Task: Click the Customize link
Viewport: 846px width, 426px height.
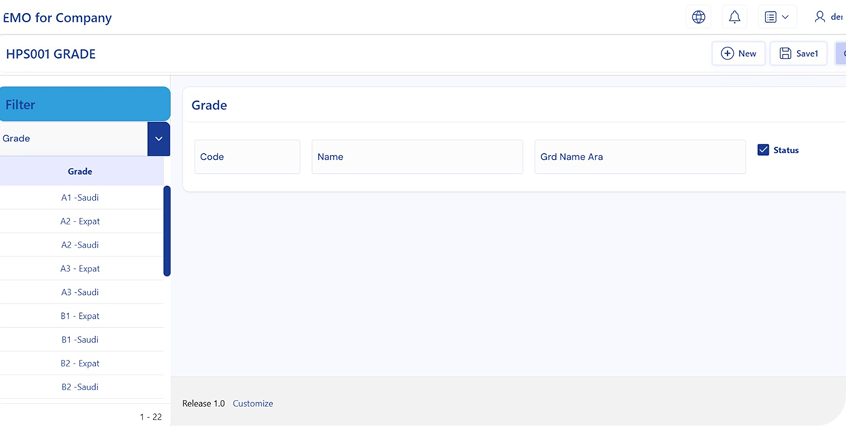Action: 253,404
